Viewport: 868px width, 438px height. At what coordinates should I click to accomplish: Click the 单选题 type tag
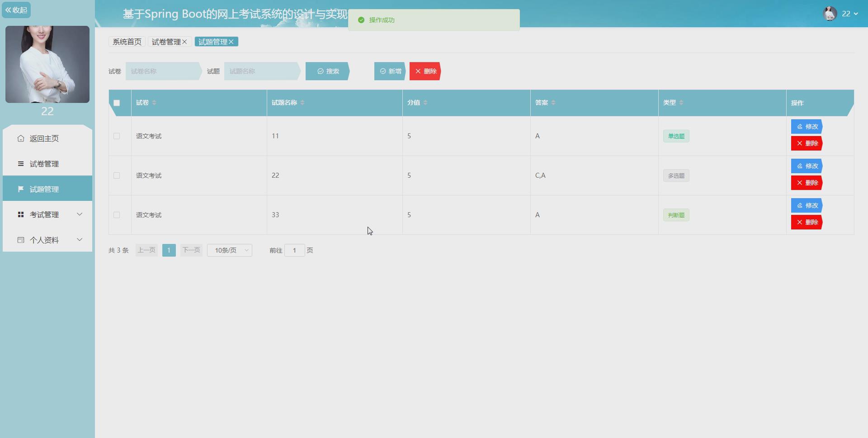click(x=676, y=136)
